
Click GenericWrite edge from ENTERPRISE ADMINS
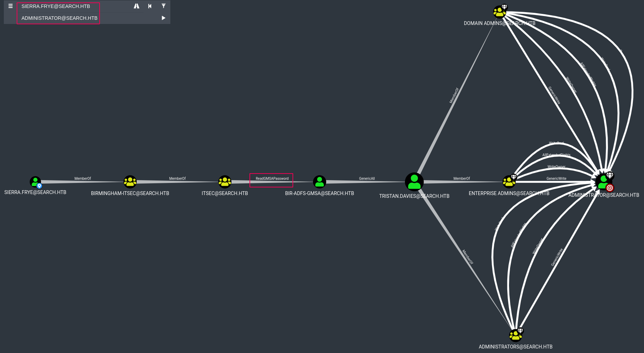pyautogui.click(x=556, y=179)
